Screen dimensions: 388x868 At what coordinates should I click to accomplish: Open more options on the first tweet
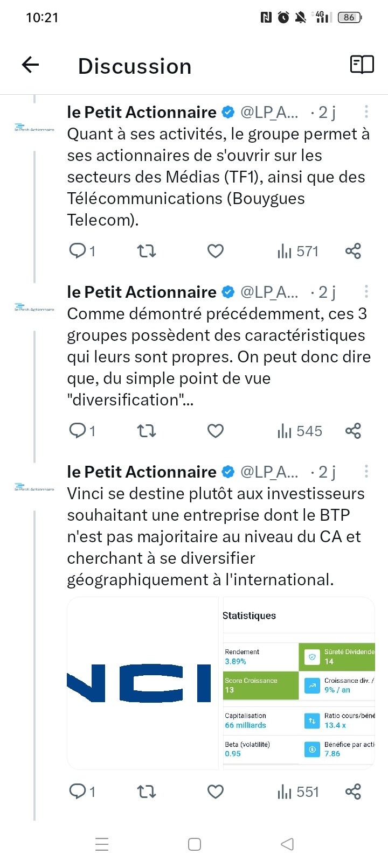tap(366, 111)
